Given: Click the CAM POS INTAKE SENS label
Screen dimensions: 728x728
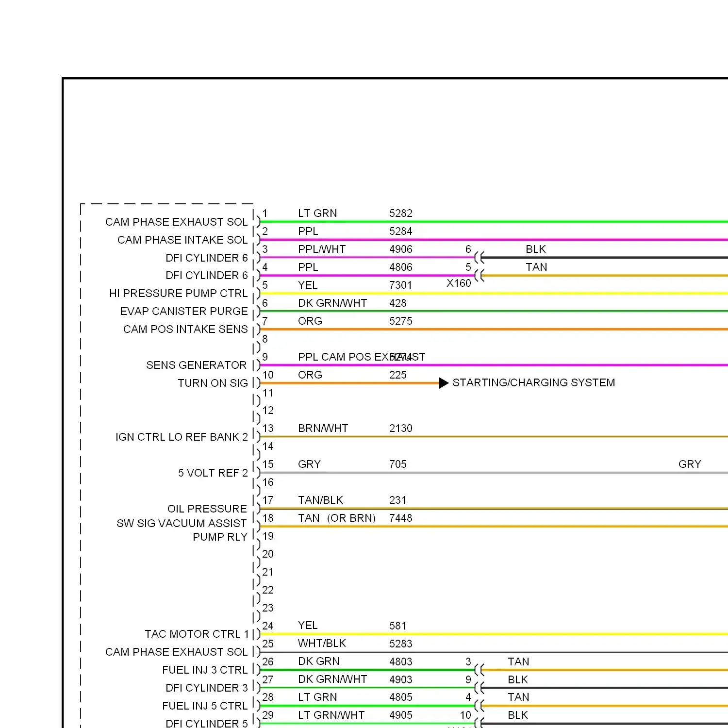Looking at the screenshot, I should 185,329.
